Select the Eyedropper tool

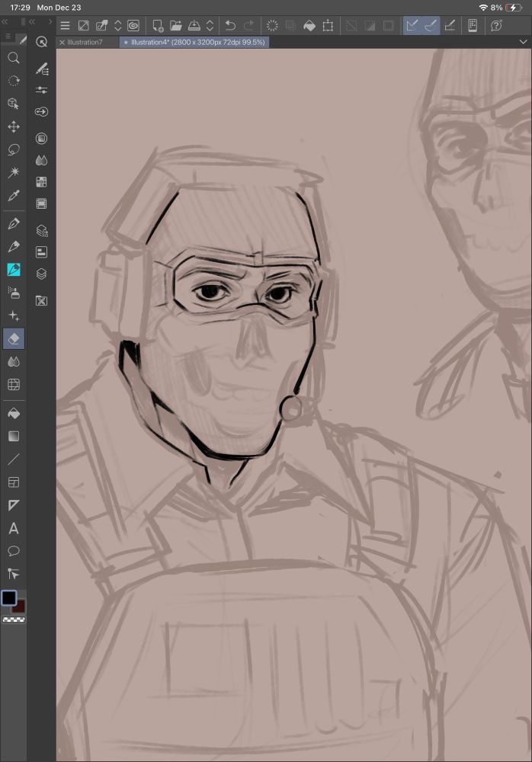(14, 195)
